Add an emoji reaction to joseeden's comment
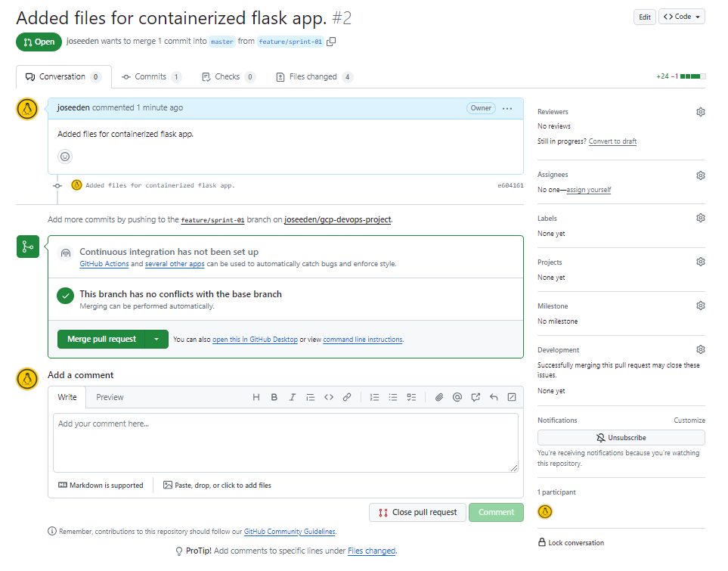The image size is (728, 571). click(65, 157)
